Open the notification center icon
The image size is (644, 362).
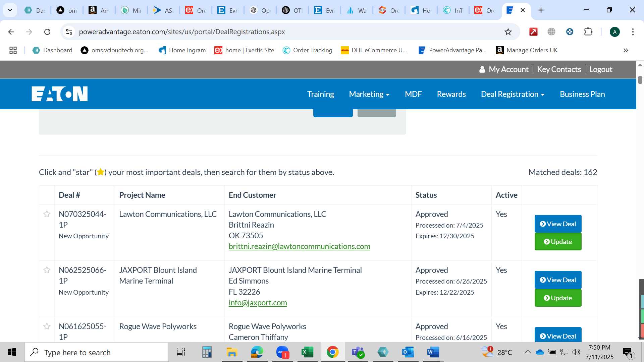point(628,352)
